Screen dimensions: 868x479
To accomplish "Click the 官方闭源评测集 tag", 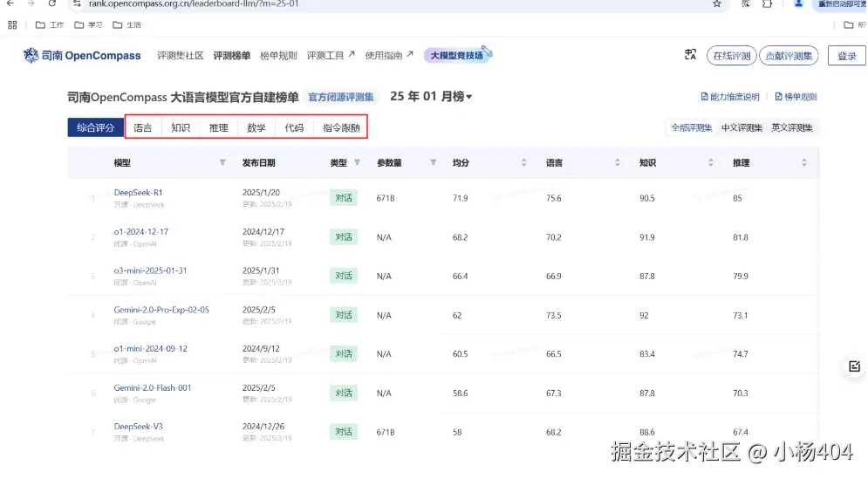I will click(x=341, y=97).
